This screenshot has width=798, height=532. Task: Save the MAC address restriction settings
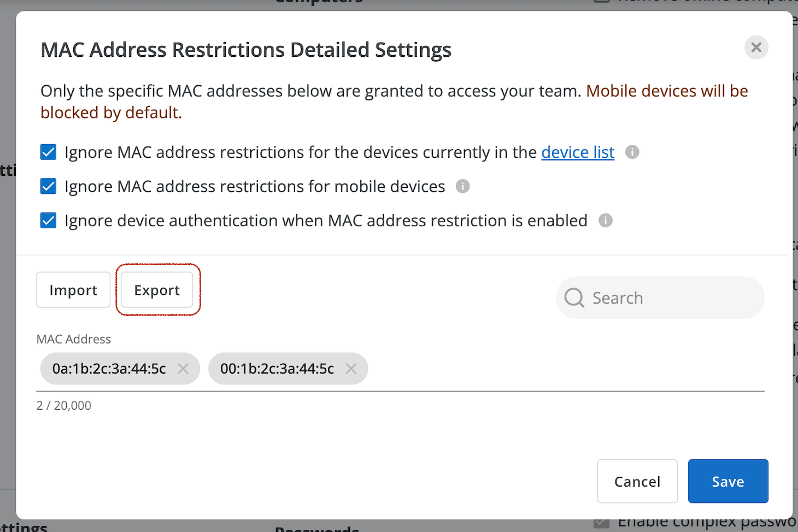click(x=728, y=481)
